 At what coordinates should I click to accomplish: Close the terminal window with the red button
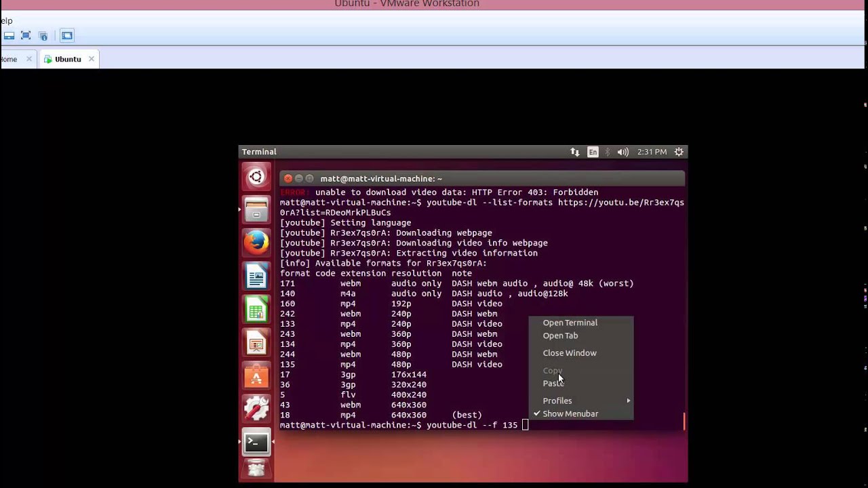click(288, 178)
